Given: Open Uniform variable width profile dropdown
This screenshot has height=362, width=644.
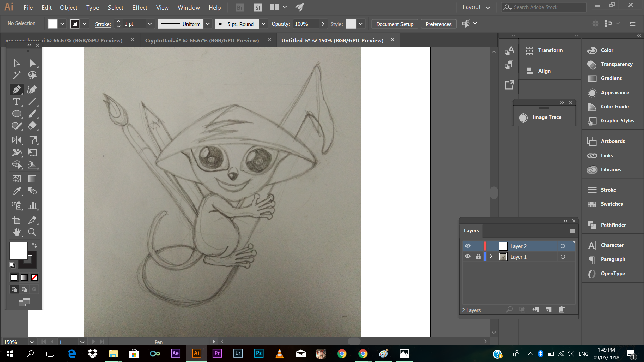Looking at the screenshot, I should pyautogui.click(x=208, y=24).
